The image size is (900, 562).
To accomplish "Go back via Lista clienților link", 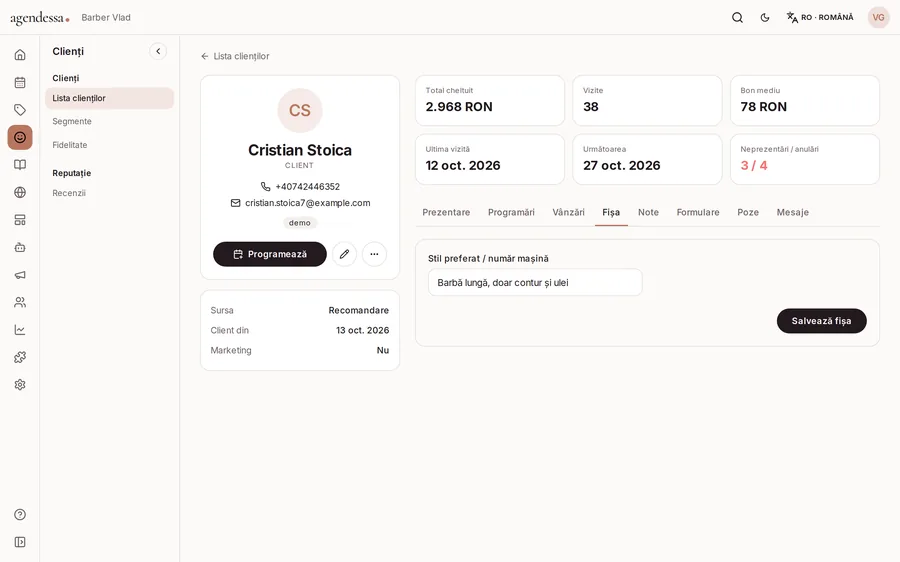I will pyautogui.click(x=235, y=56).
